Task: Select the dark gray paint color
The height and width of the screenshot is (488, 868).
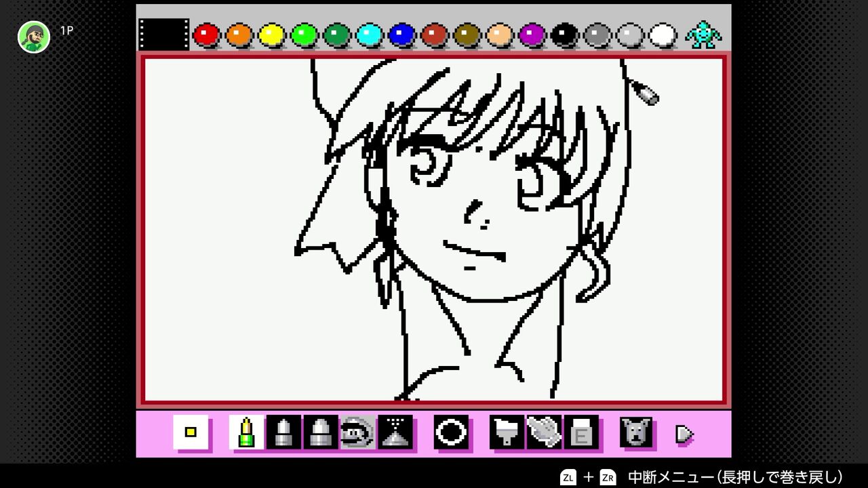Action: point(597,35)
